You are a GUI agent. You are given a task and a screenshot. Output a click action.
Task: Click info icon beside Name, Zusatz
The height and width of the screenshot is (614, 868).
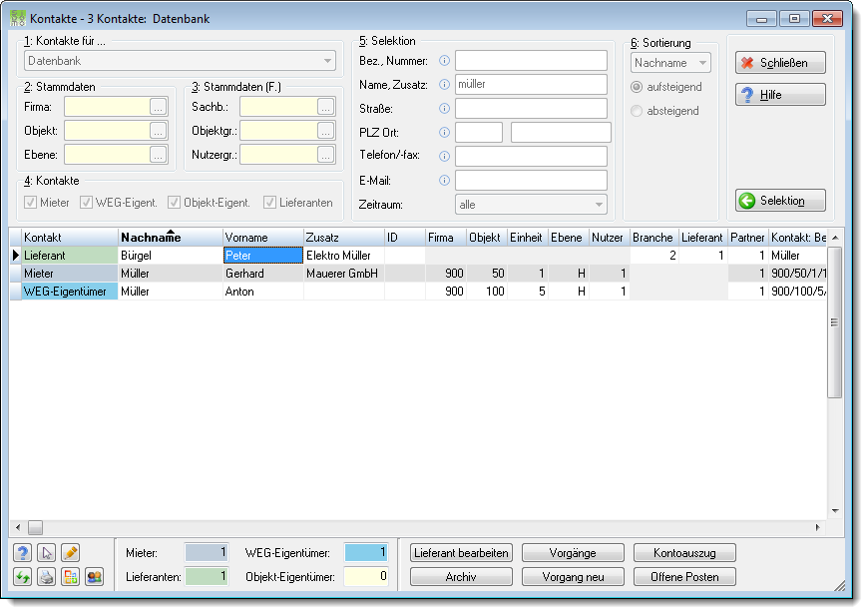444,84
